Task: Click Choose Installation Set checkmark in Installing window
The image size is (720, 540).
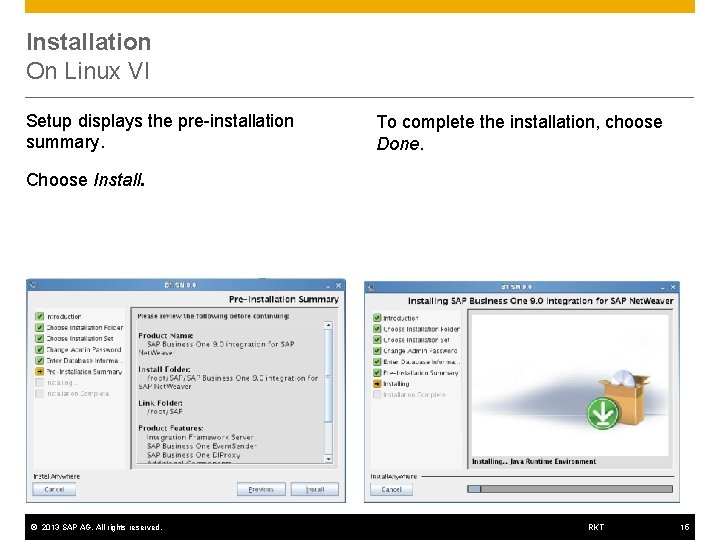Action: tap(377, 340)
